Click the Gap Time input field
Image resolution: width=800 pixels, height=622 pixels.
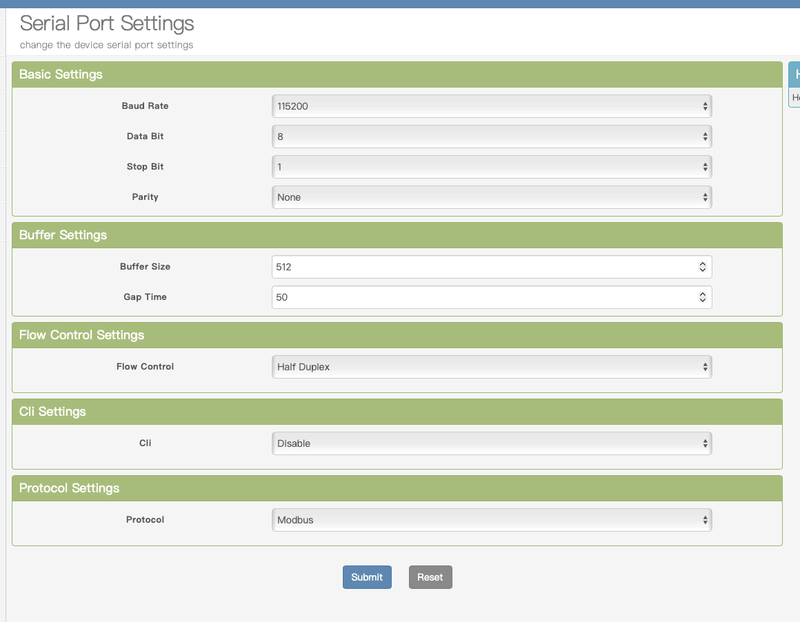[x=491, y=297]
